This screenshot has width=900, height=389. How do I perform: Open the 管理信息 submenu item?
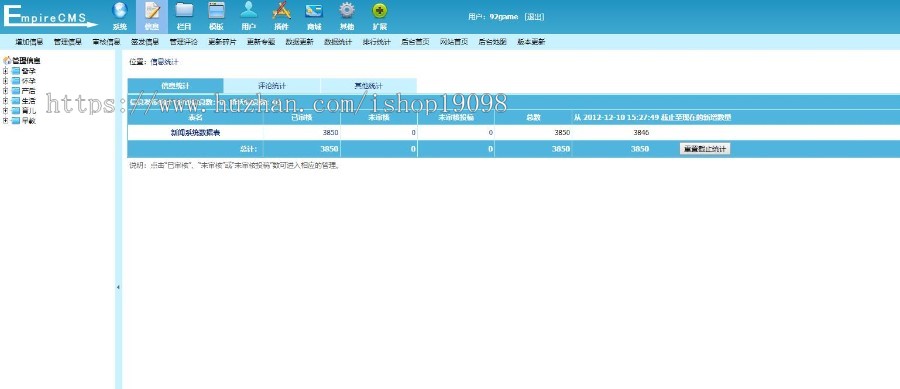coord(68,42)
